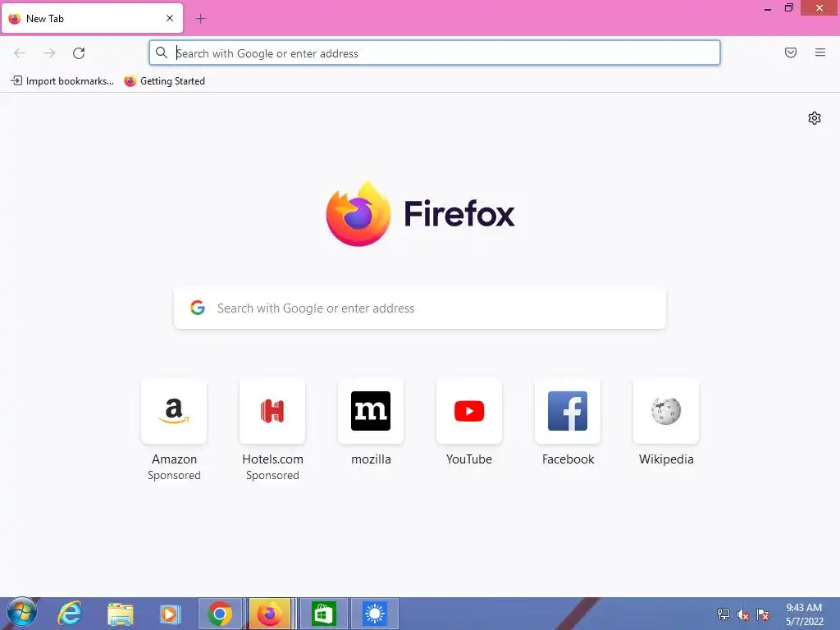Open the mozilla shortcut tile
This screenshot has width=840, height=630.
pyautogui.click(x=371, y=412)
